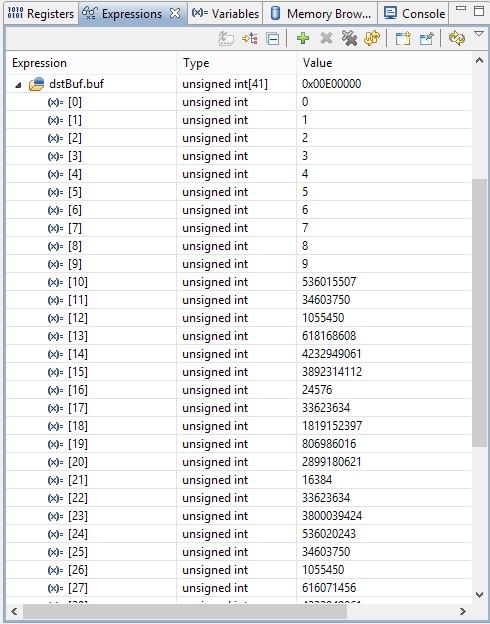Click value 3892314112

pyautogui.click(x=332, y=372)
